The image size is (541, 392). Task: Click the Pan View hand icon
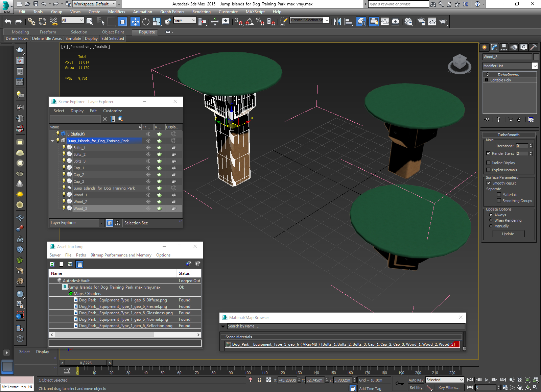(x=520, y=388)
